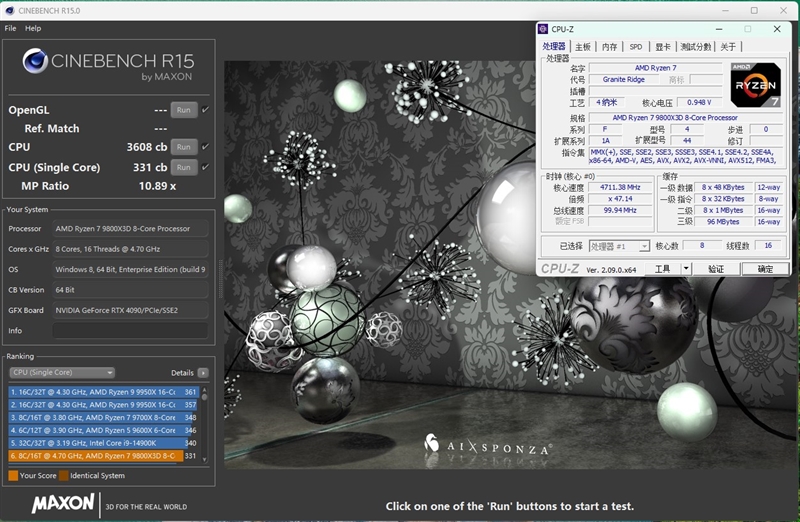Open the File menu
The height and width of the screenshot is (522, 800).
click(x=10, y=28)
